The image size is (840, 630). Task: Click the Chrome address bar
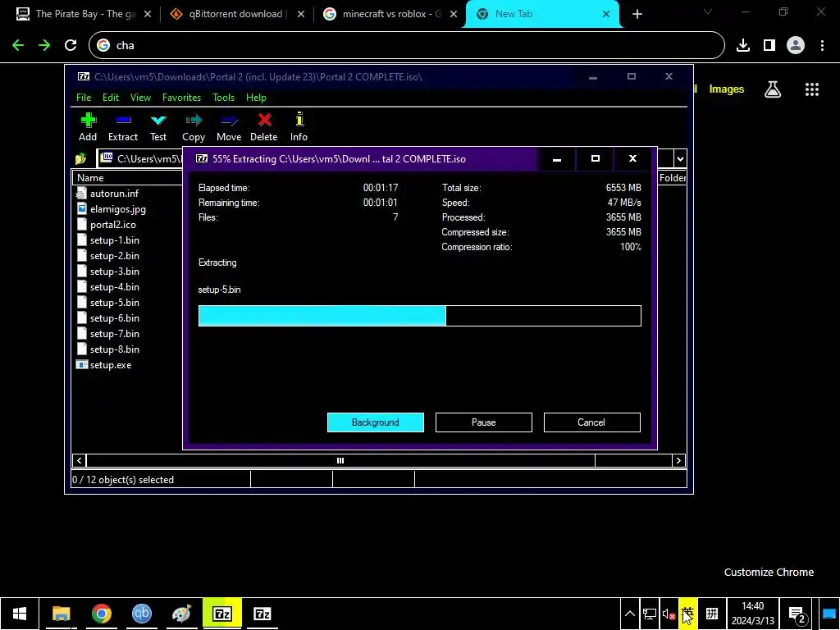click(407, 46)
